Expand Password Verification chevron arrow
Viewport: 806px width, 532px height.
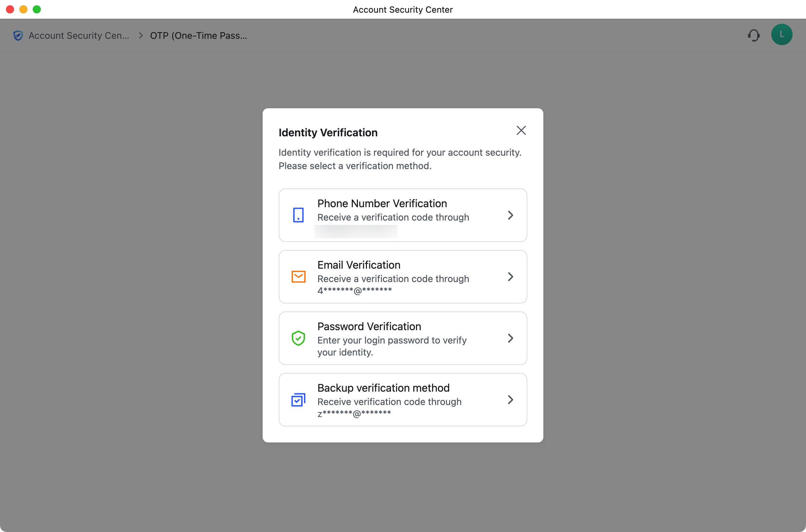510,338
